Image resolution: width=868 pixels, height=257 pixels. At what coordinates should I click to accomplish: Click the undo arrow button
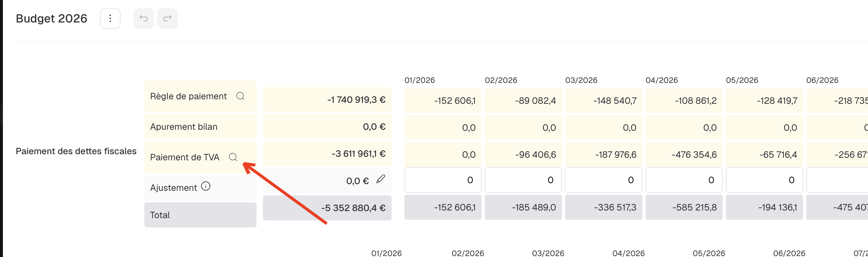(144, 18)
